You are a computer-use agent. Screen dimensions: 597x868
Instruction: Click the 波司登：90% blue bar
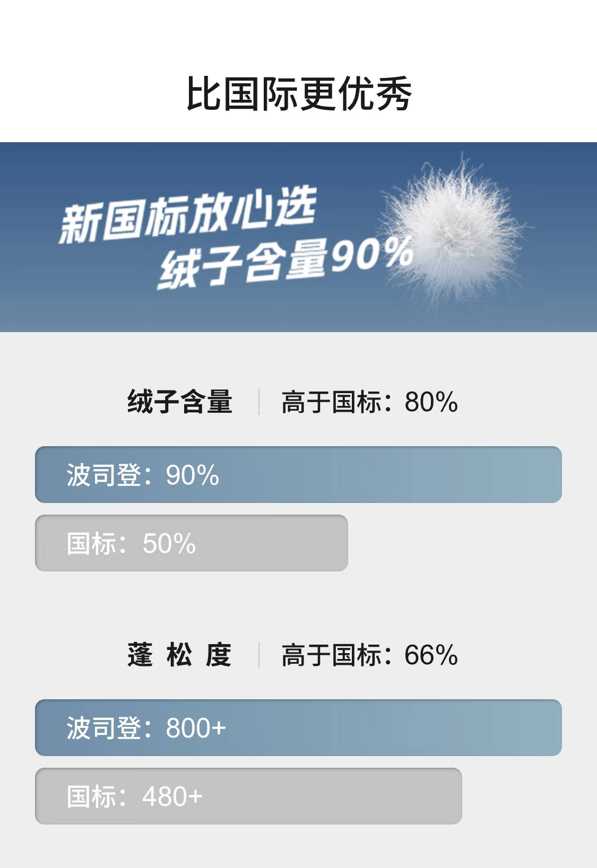click(298, 474)
